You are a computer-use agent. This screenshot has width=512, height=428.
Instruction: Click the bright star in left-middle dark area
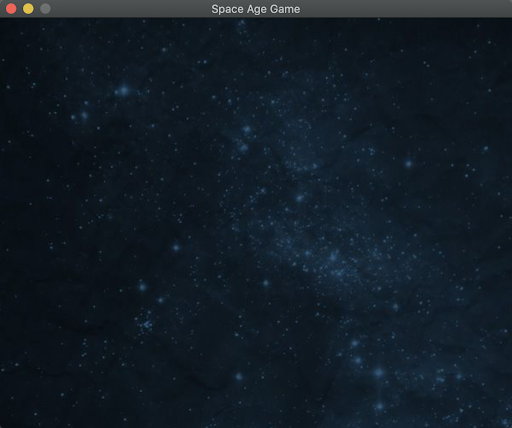pyautogui.click(x=176, y=247)
